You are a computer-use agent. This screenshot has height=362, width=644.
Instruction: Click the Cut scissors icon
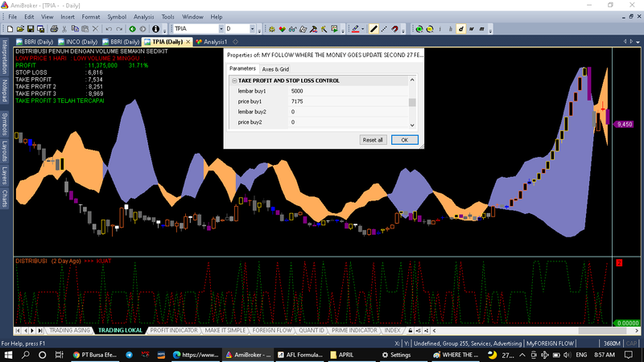tap(64, 29)
